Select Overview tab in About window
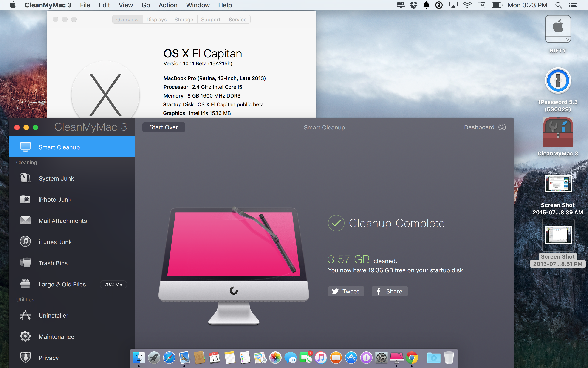The image size is (588, 368). pos(127,20)
